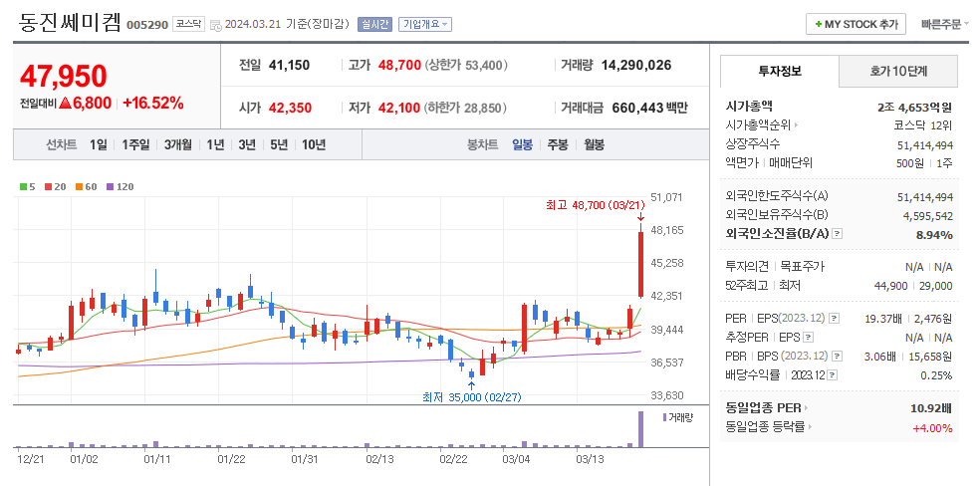Click the 시가 value 42,350
This screenshot has width=980, height=486.
pos(290,109)
